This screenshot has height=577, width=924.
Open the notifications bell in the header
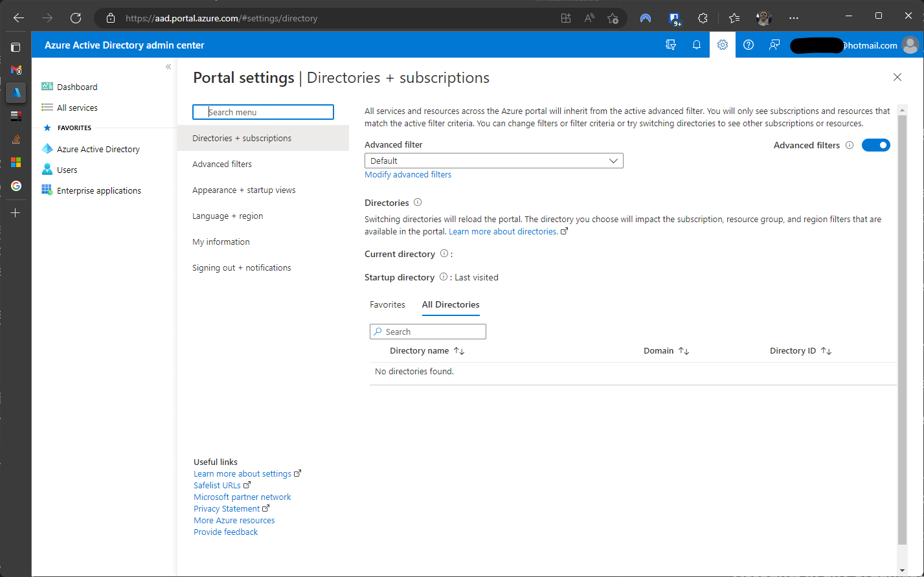pyautogui.click(x=697, y=45)
